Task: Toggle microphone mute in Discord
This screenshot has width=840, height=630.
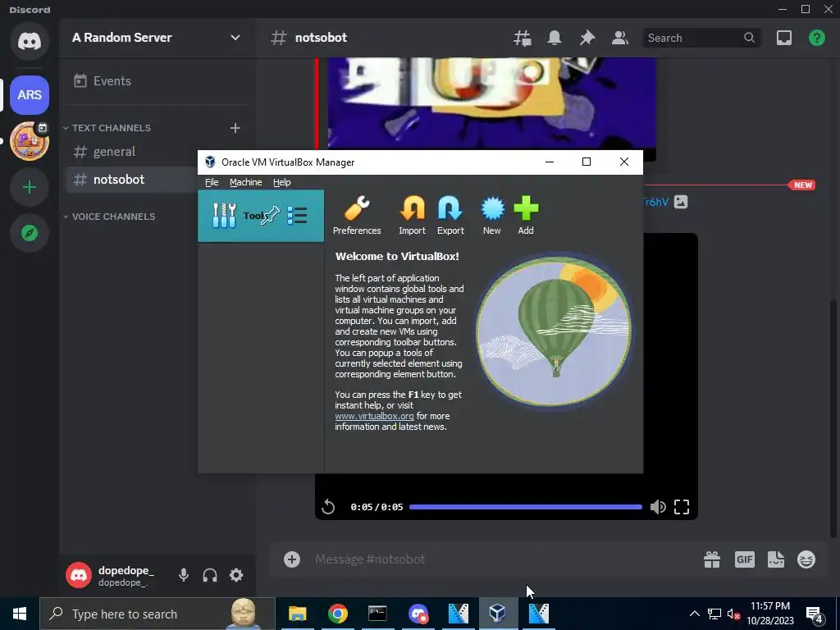Action: pyautogui.click(x=184, y=575)
